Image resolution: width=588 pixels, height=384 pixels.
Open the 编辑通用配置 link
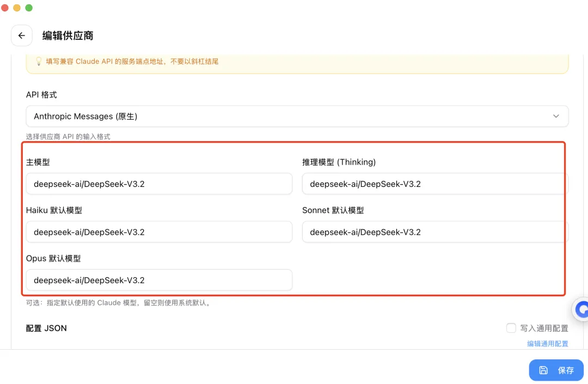tap(548, 344)
